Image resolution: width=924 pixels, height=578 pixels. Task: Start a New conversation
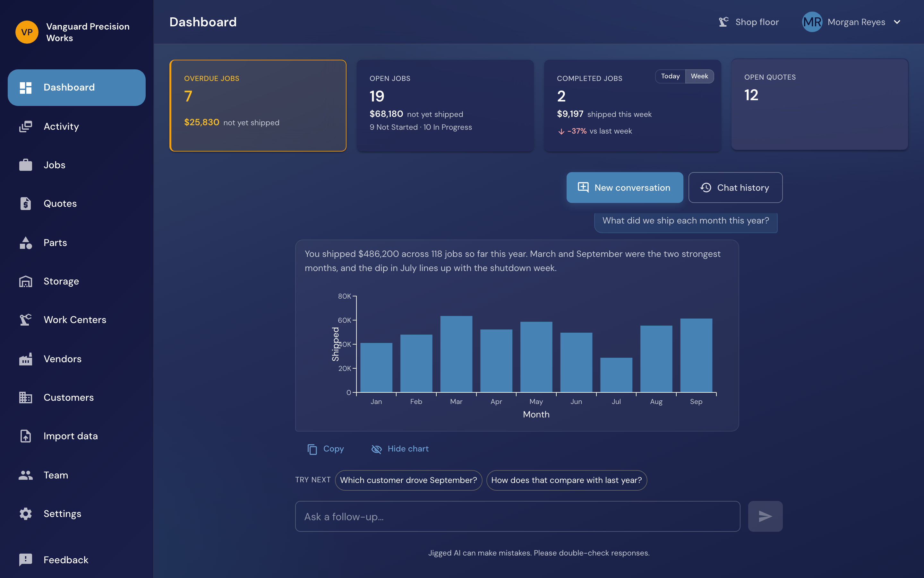point(625,188)
